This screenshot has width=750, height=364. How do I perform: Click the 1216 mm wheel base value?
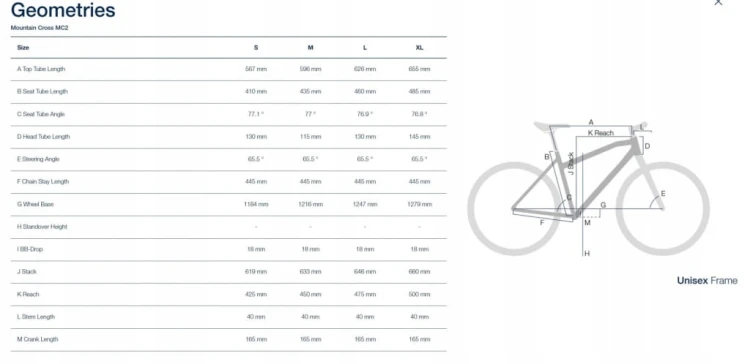(310, 204)
